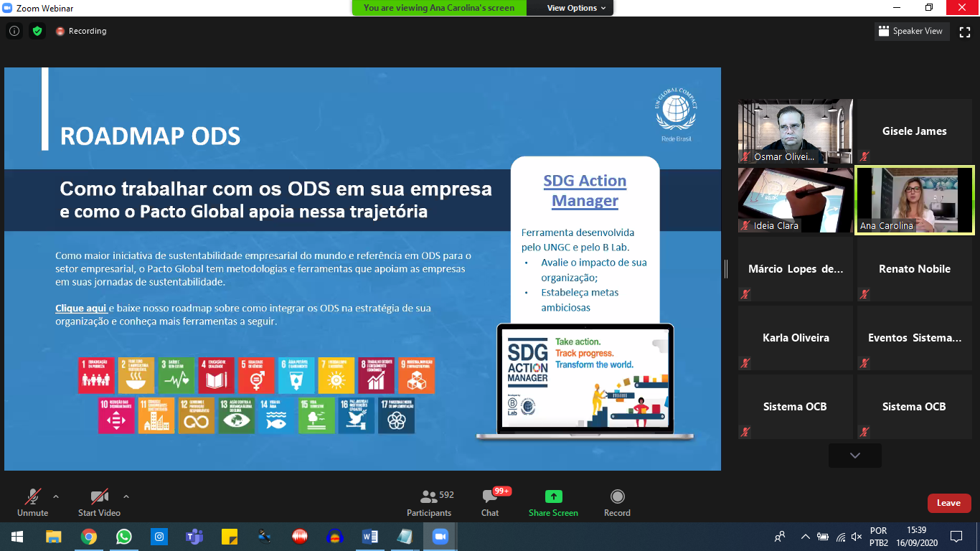Image resolution: width=980 pixels, height=551 pixels.
Task: Click SDG 5 gender equality icon
Action: pos(256,375)
